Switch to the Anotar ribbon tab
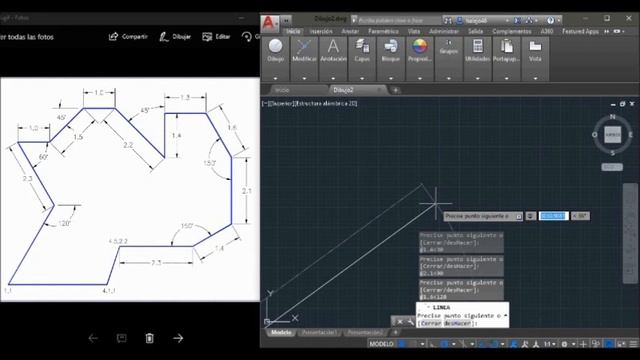The width and height of the screenshot is (640, 360). click(350, 31)
